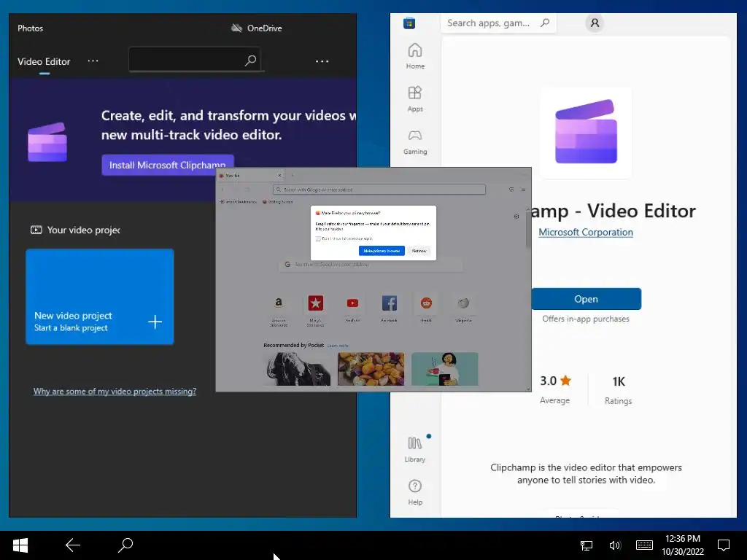Close the Firefox New Tab tab
The height and width of the screenshot is (560, 747).
click(x=279, y=175)
